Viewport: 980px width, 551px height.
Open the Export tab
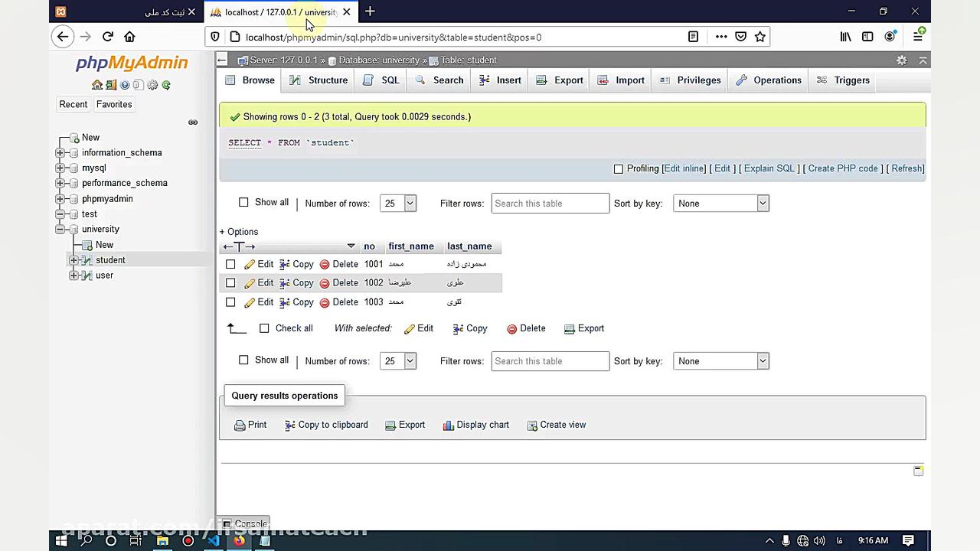(x=560, y=80)
